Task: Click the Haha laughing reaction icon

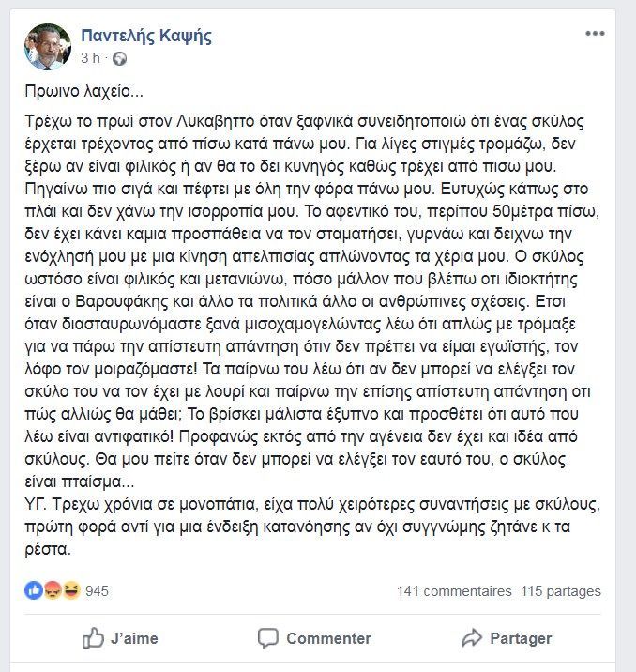Action: 68,591
